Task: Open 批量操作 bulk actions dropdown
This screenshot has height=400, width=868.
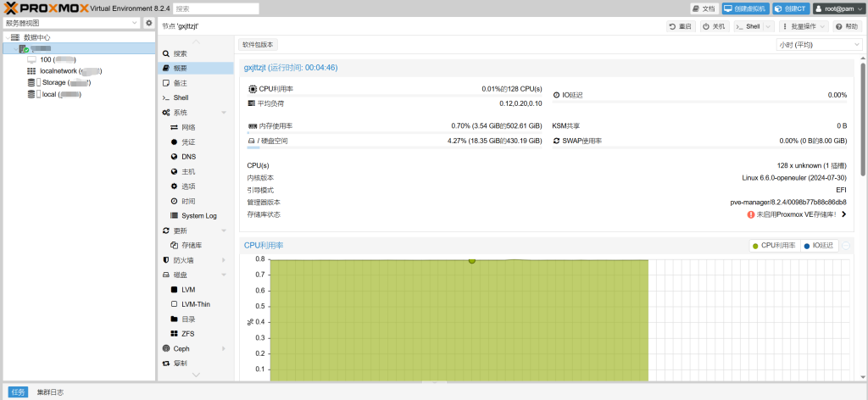Action: coord(804,26)
